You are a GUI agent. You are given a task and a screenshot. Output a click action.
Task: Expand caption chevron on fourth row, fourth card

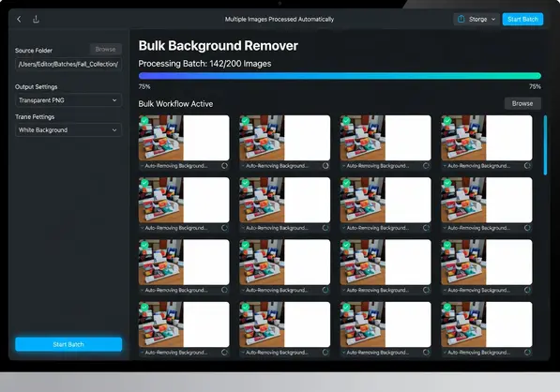point(445,353)
